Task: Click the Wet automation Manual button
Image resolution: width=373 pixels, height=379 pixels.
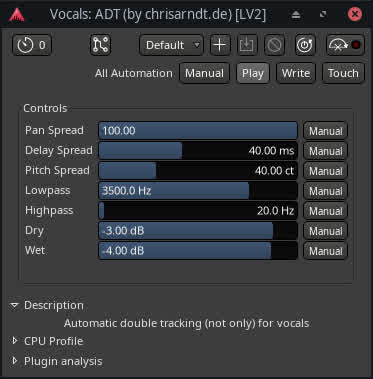Action: click(x=325, y=251)
